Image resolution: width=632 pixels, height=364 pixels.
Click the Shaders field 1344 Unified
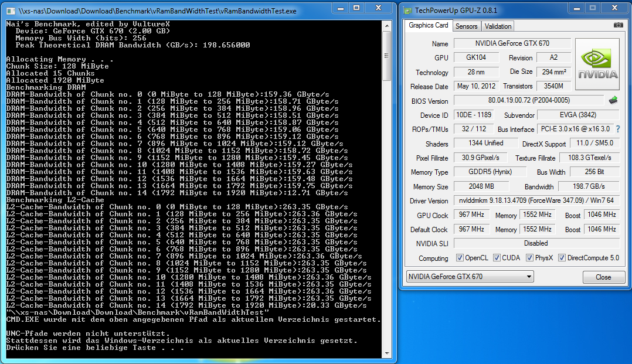pos(485,143)
